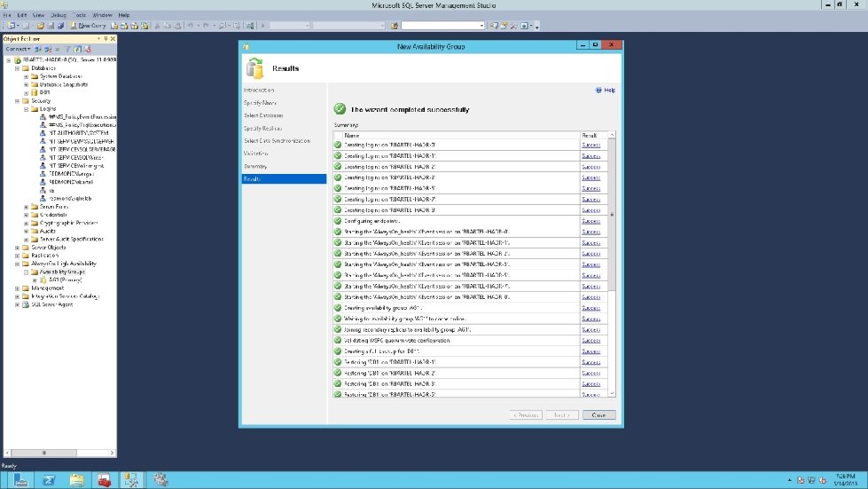Expand the AG1 (Primary) availability group

(35, 280)
